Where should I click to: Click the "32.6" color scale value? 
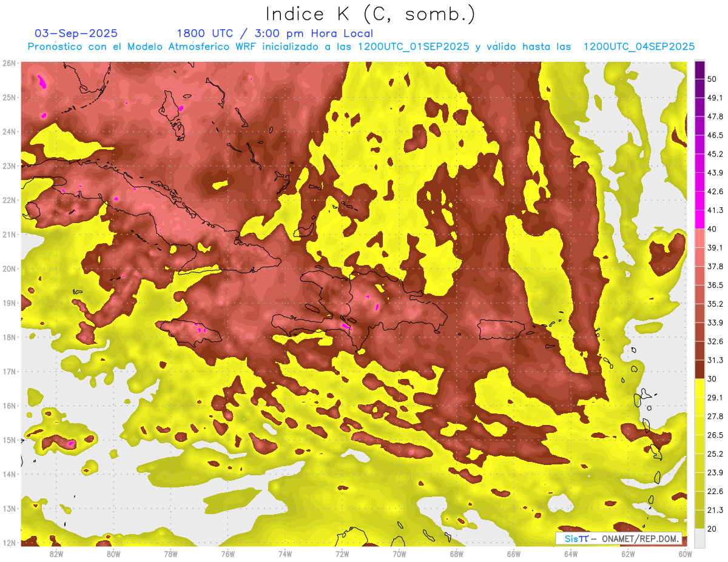[715, 341]
